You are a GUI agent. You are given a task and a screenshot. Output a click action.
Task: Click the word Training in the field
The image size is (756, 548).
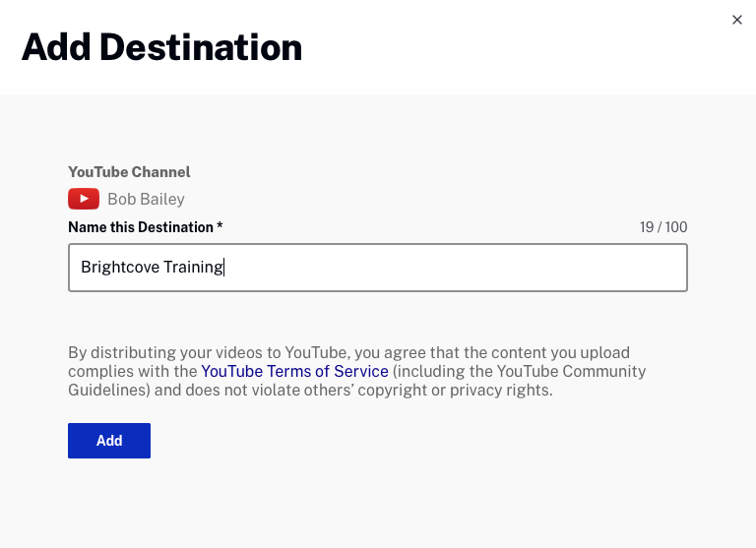[192, 267]
